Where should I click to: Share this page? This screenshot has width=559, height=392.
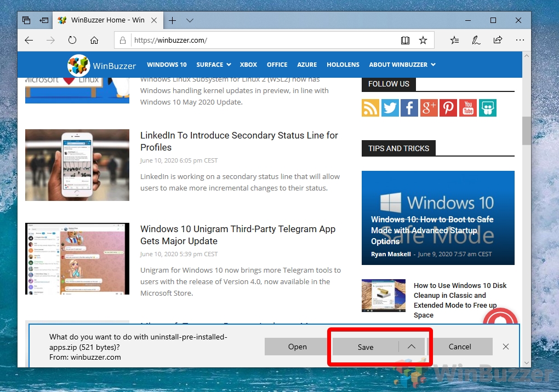click(x=498, y=40)
